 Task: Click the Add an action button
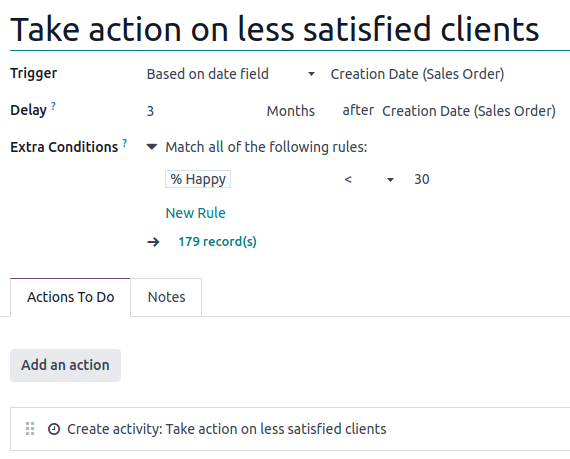coord(65,365)
